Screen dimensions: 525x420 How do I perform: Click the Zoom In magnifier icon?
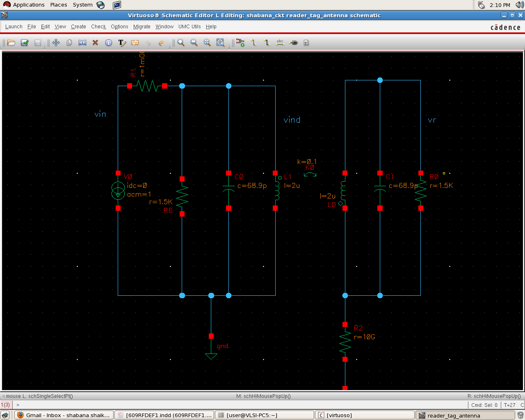[x=181, y=43]
